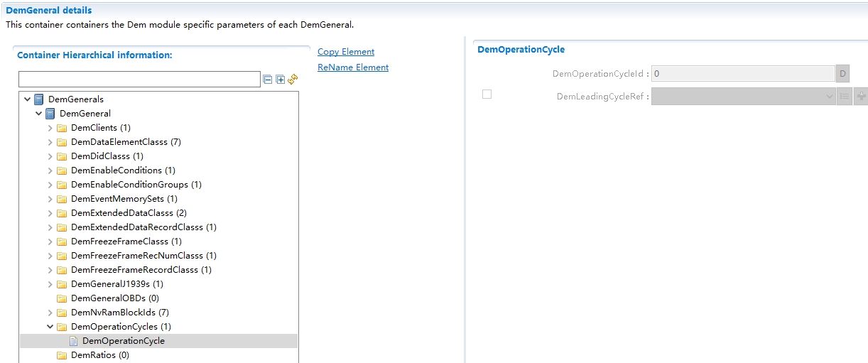This screenshot has height=363, width=868.
Task: Click the collapse all tree icon
Action: (x=268, y=80)
